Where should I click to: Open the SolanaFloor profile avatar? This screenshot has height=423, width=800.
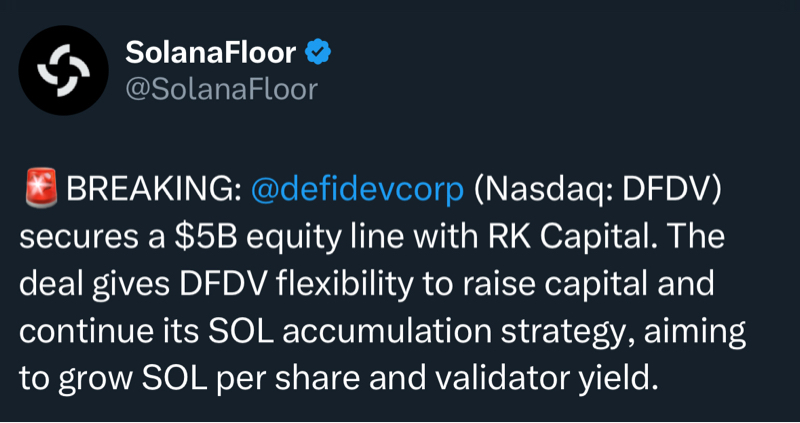[64, 70]
